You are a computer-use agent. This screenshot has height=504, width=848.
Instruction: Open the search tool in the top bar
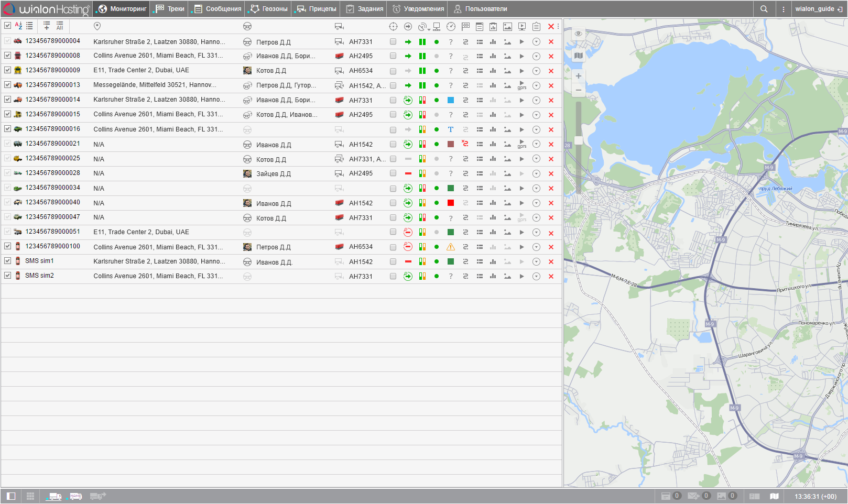click(764, 9)
